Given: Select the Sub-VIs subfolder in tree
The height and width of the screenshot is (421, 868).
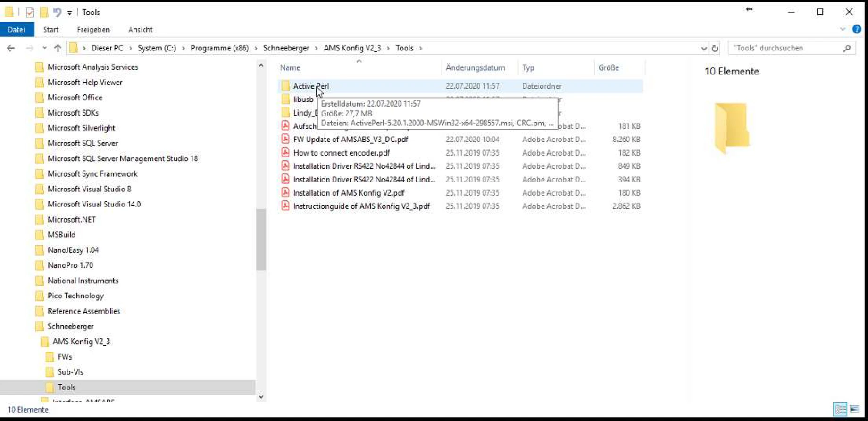Looking at the screenshot, I should [x=70, y=372].
